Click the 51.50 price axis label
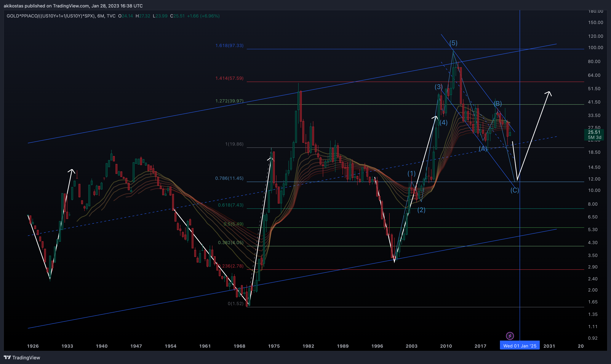611x364 pixels. [594, 89]
